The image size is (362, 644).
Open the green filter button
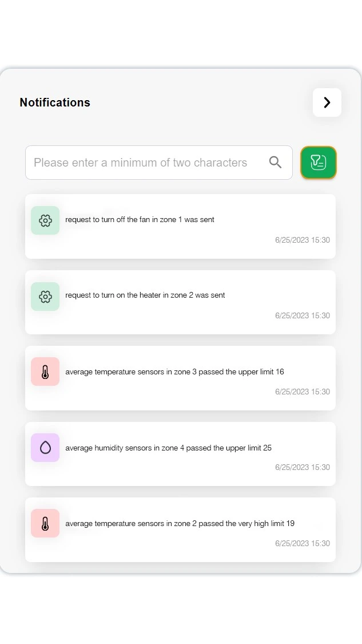pos(319,163)
